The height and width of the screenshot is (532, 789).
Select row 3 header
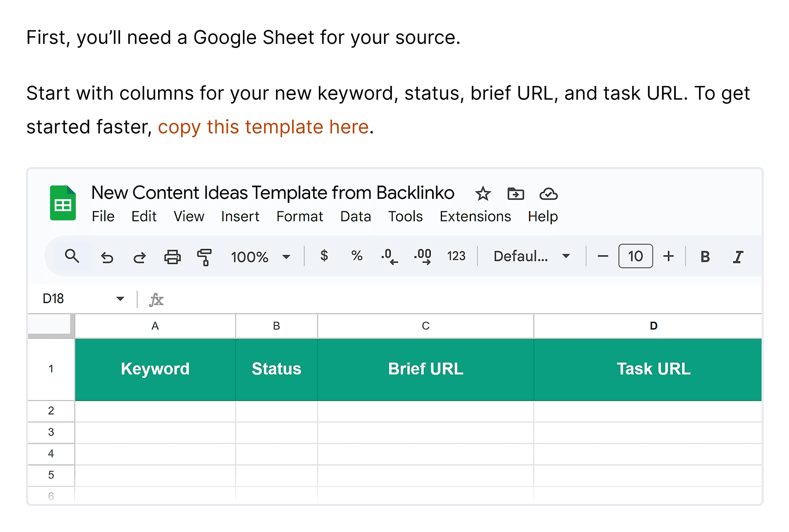(51, 433)
